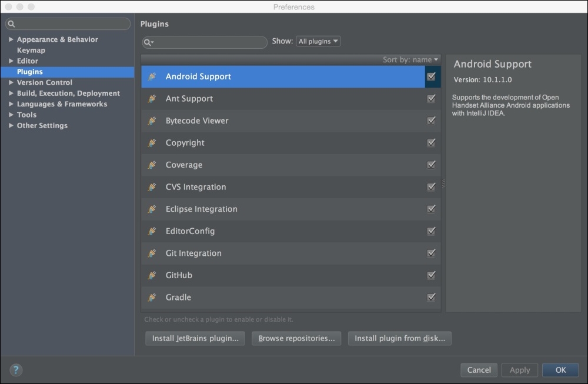The width and height of the screenshot is (588, 384).
Task: Click the splitter handle beside plugin list
Action: tap(443, 183)
